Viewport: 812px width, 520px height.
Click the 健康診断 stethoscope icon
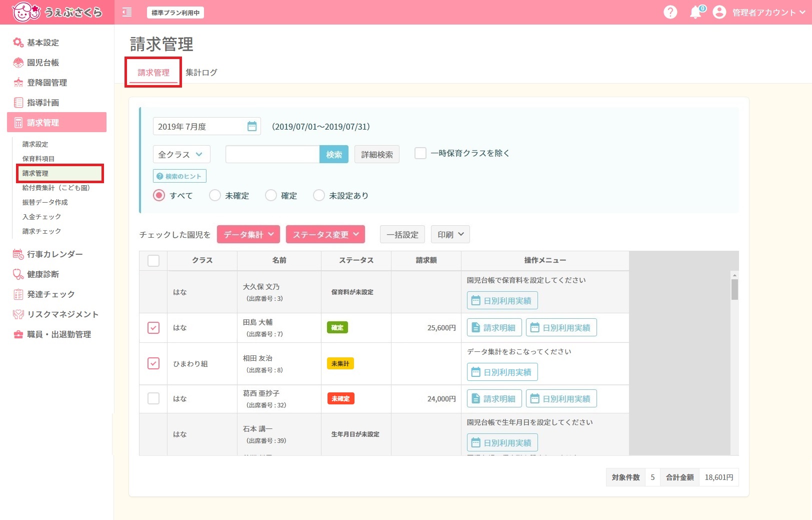18,274
